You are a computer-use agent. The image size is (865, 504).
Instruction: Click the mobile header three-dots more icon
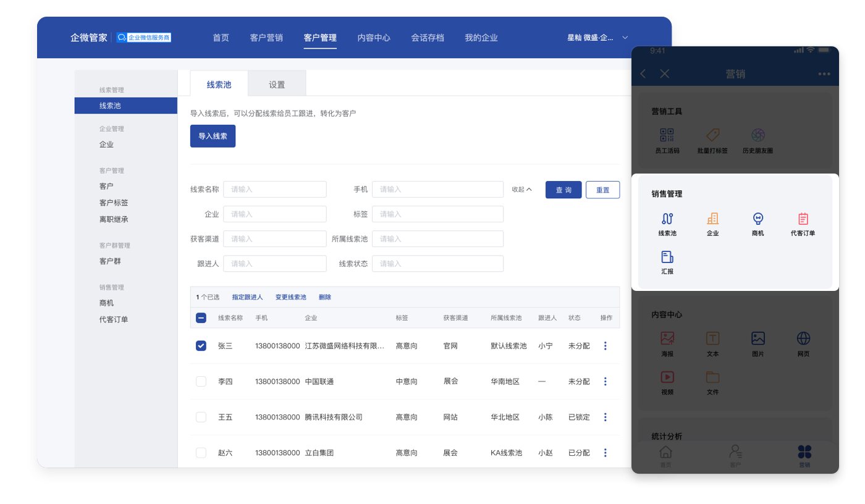(824, 74)
